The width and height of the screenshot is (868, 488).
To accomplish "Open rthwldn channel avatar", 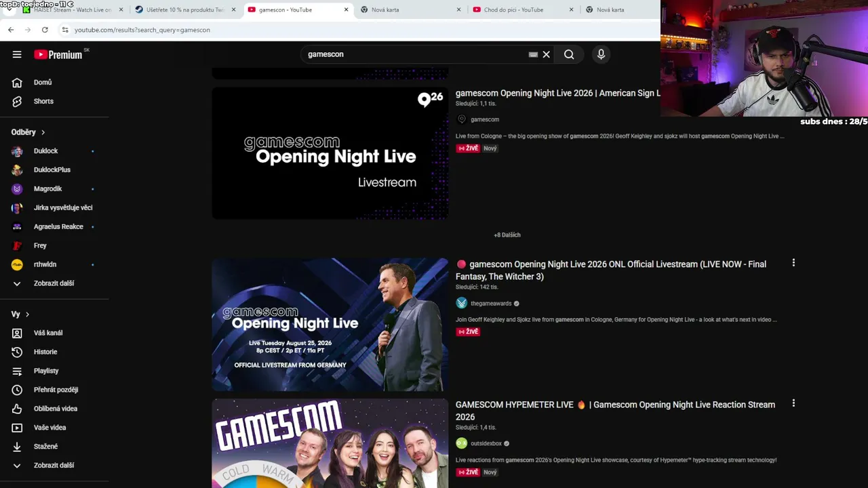I will pyautogui.click(x=17, y=265).
